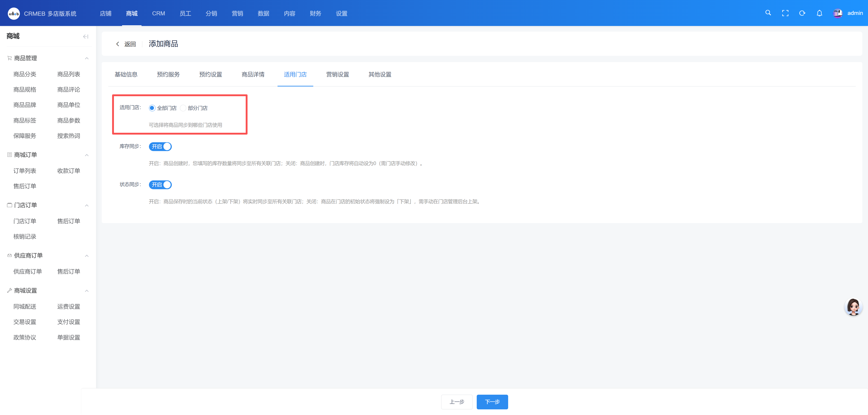The width and height of the screenshot is (868, 415).
Task: Open the customer service assistant avatar
Action: [853, 307]
